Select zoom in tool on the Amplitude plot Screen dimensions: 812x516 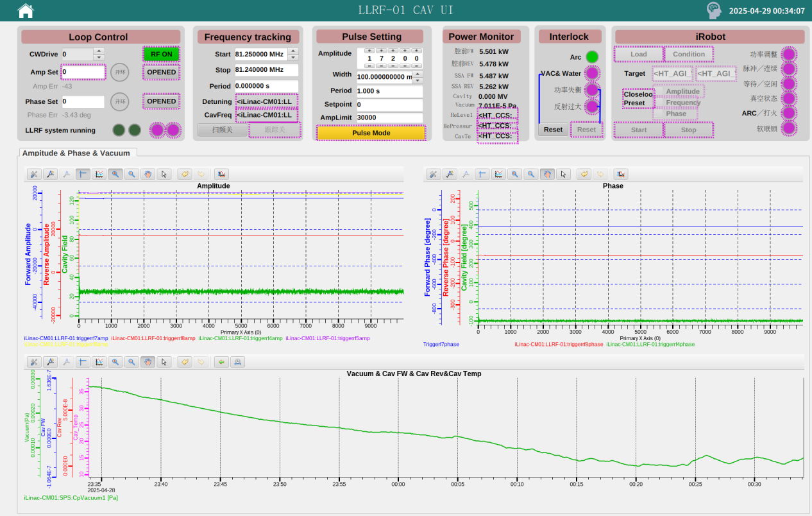(x=115, y=174)
